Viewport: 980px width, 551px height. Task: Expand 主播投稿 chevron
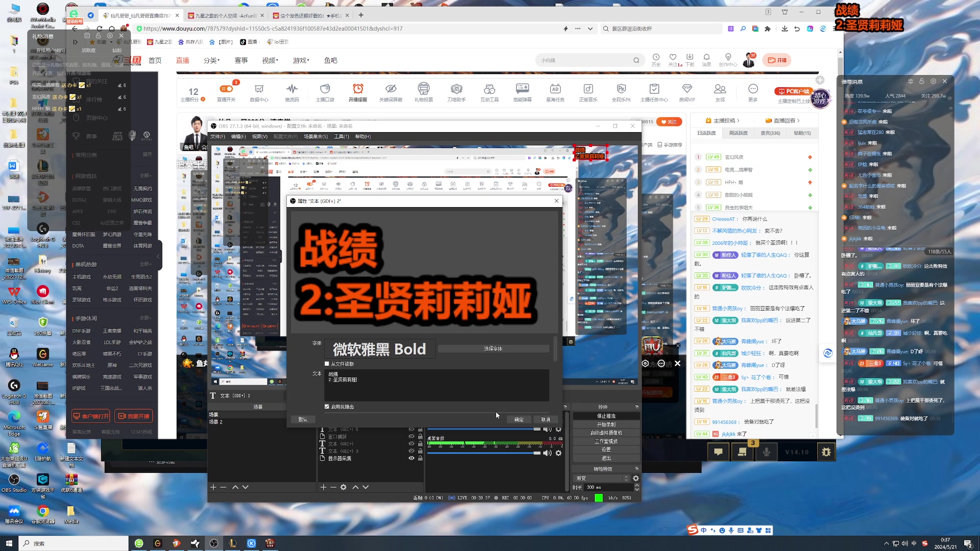pos(738,121)
